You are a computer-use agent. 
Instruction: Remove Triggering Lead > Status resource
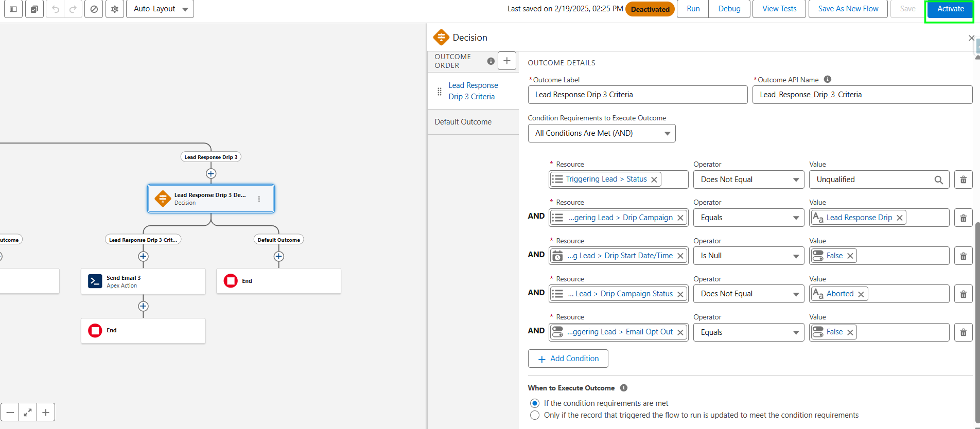[x=654, y=180]
